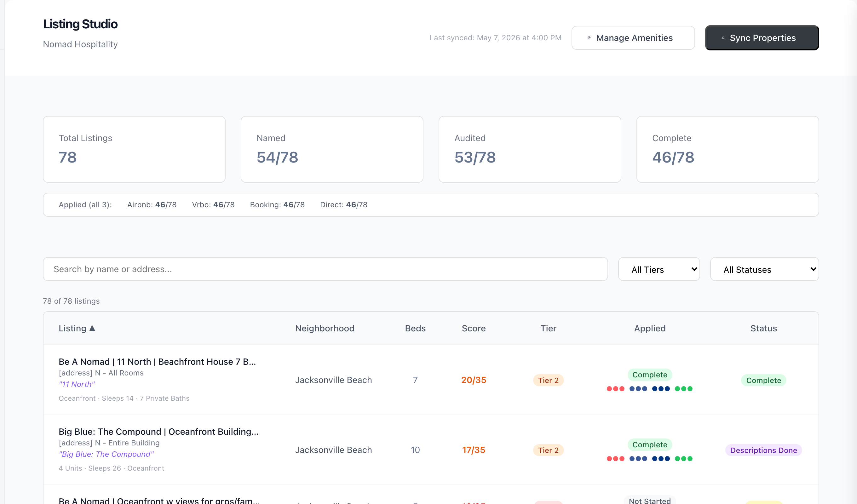
Task: Click the Complete 46/78 stat card
Action: 728,149
